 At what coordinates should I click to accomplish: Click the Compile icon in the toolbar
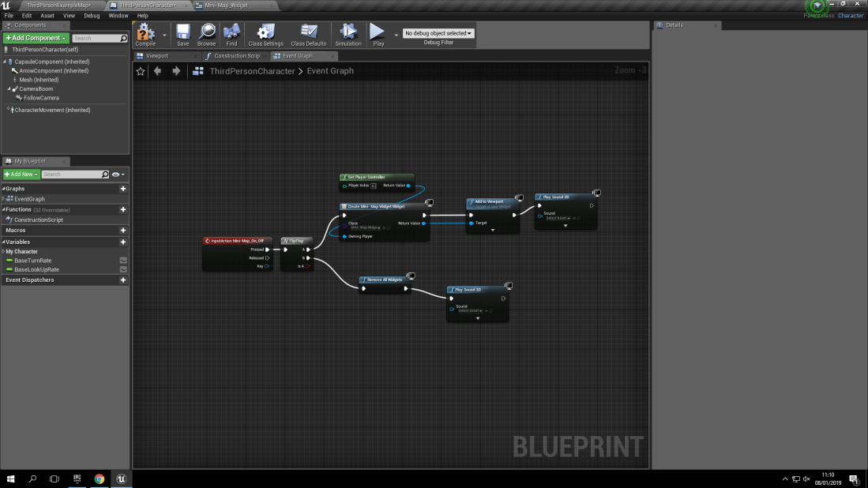(x=146, y=33)
